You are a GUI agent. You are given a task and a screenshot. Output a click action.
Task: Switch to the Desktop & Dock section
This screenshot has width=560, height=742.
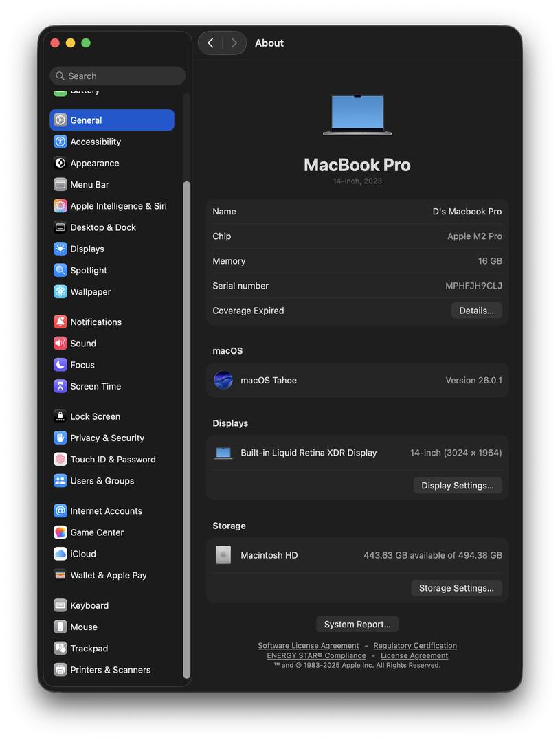click(102, 227)
